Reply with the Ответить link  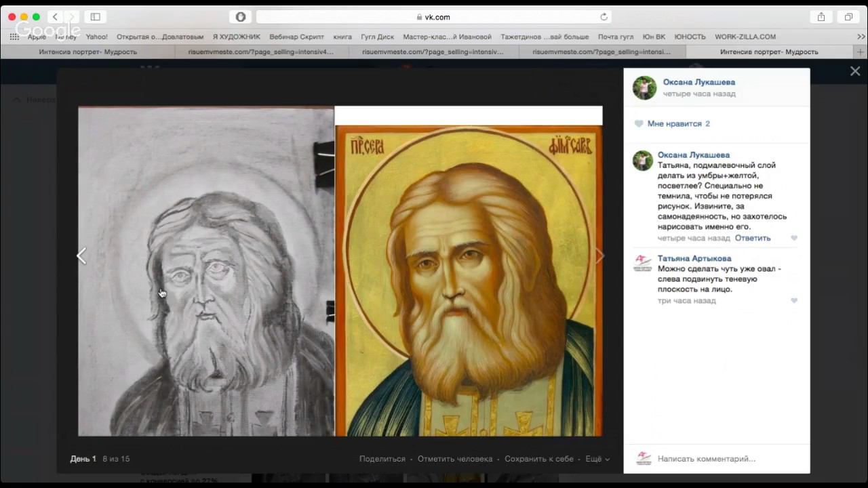tap(753, 239)
